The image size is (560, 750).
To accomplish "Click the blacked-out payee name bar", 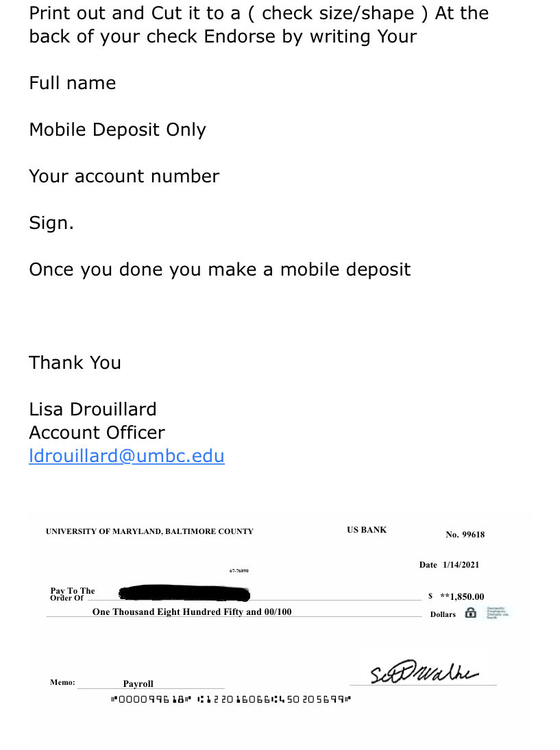I will point(184,594).
